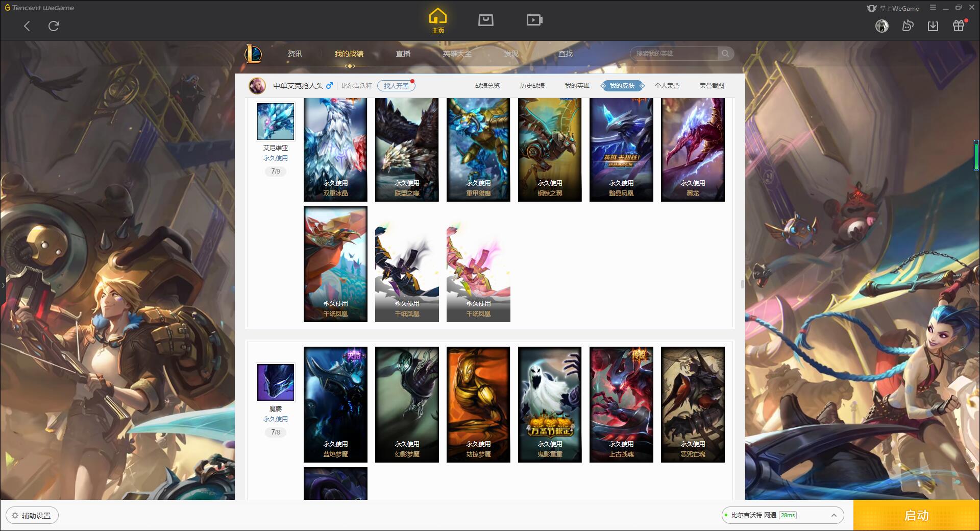980x531 pixels.
Task: Open the 掌上WeGame mobile link
Action: (893, 8)
